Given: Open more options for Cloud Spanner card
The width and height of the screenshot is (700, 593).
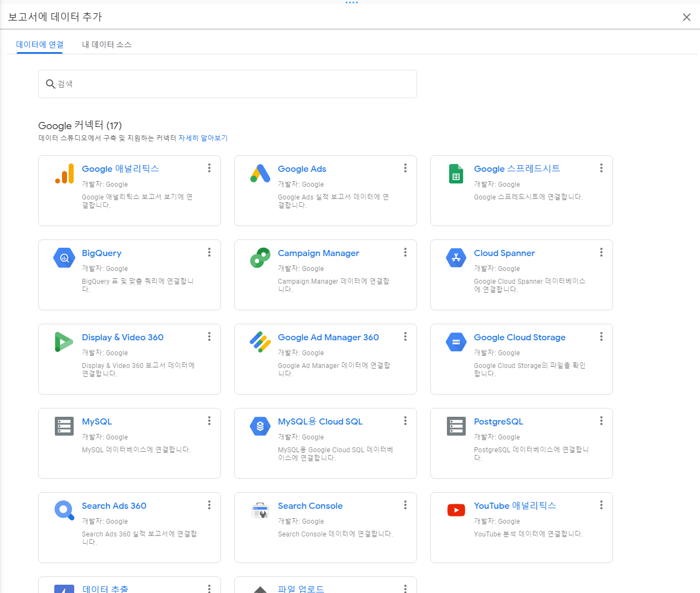Looking at the screenshot, I should tap(601, 252).
